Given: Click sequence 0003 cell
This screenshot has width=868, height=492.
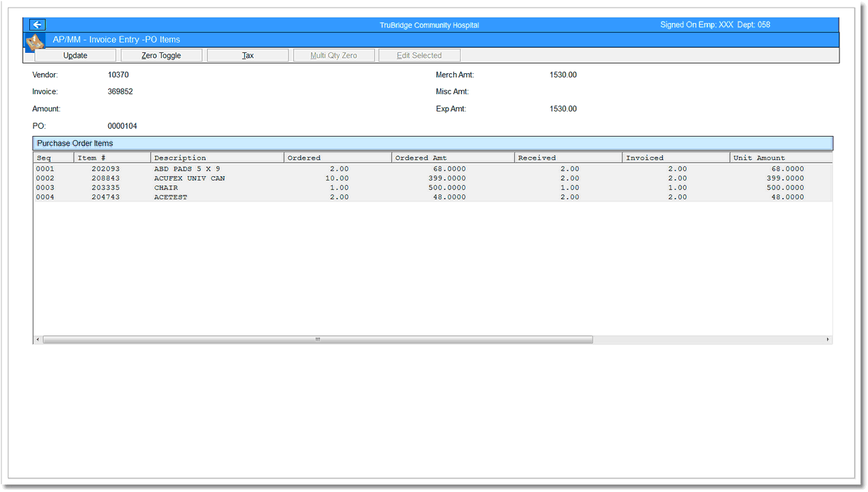Looking at the screenshot, I should pos(45,187).
